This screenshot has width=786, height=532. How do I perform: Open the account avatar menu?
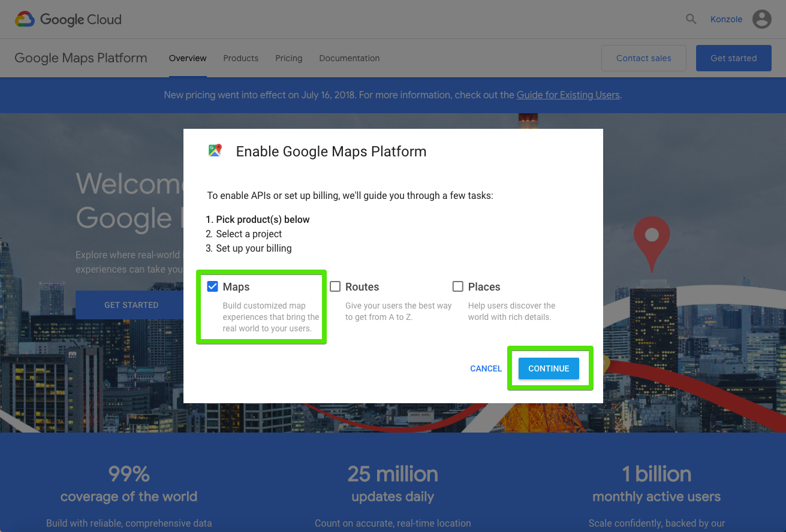[762, 19]
